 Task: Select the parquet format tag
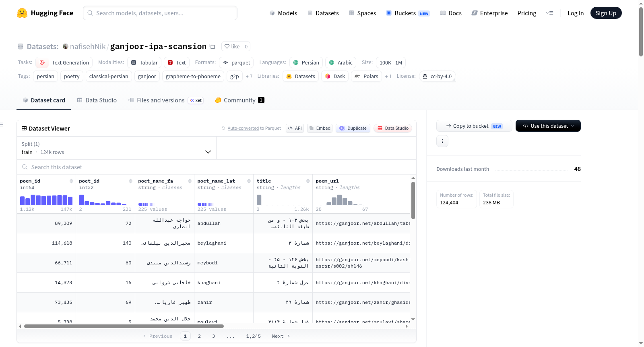point(236,62)
